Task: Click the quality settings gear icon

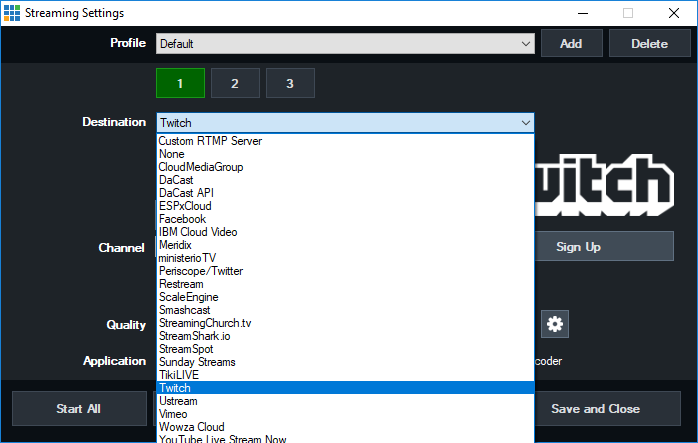Action: (555, 323)
